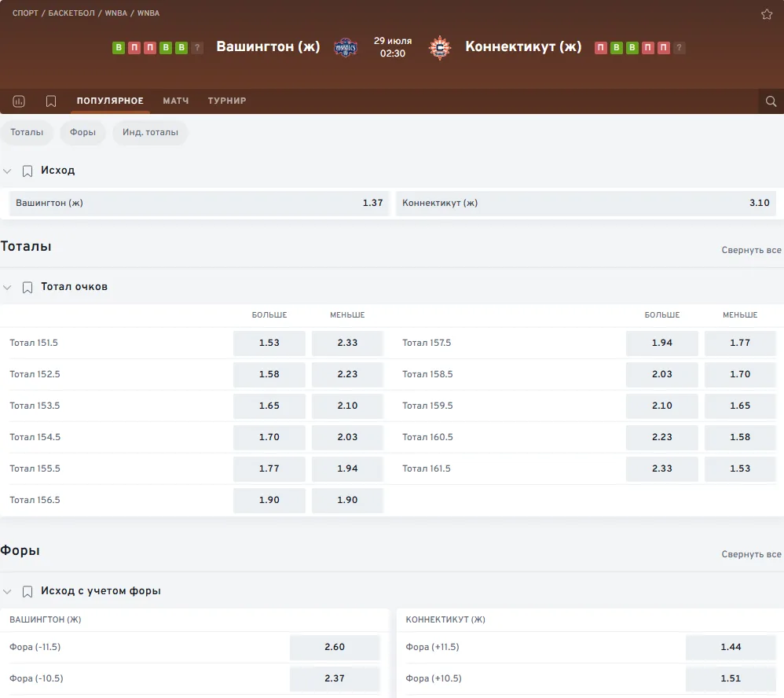Collapse the Исход с учетом форы chevron
The image size is (784, 698).
pos(7,591)
